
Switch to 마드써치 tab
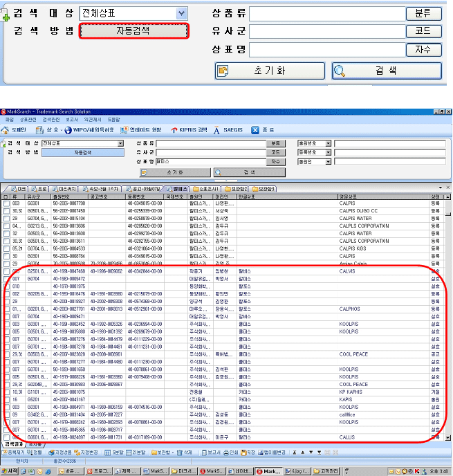(64, 189)
